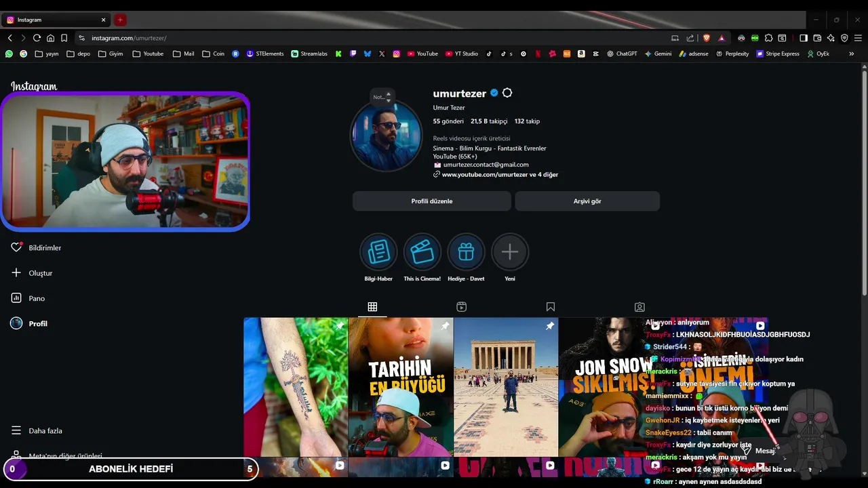Click the verified badge next to umurtezer
Viewport: 868px width, 488px height.
point(494,93)
